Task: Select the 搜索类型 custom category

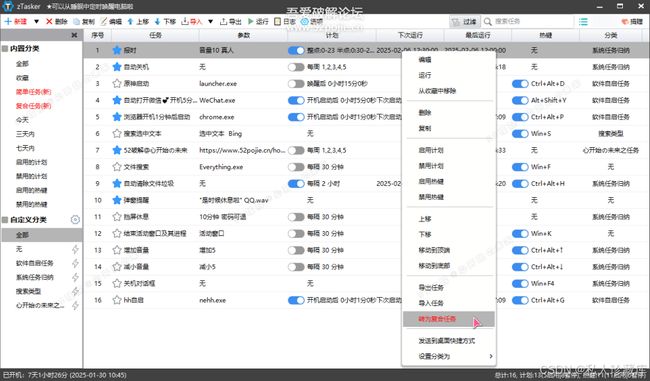Action: (28, 291)
